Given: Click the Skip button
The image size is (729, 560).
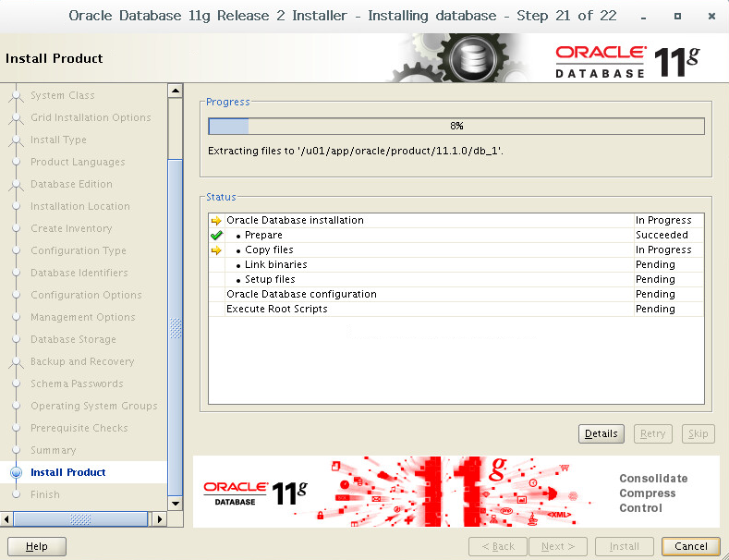Looking at the screenshot, I should coord(698,433).
